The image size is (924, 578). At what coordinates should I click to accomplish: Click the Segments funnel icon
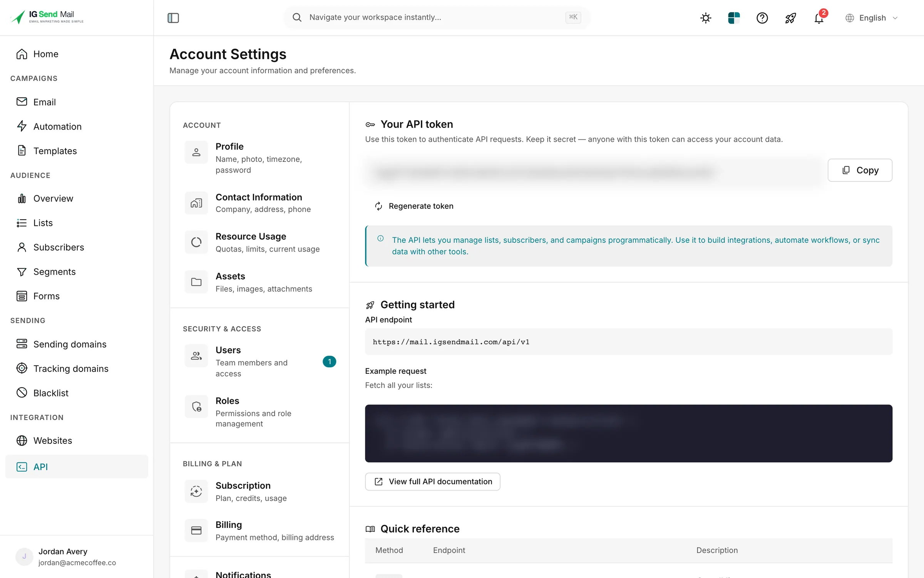point(22,272)
